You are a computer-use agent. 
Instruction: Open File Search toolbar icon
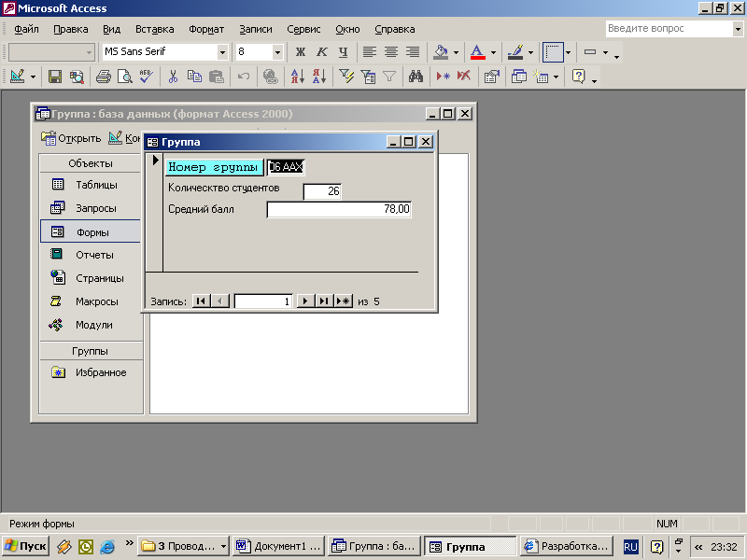[x=77, y=77]
